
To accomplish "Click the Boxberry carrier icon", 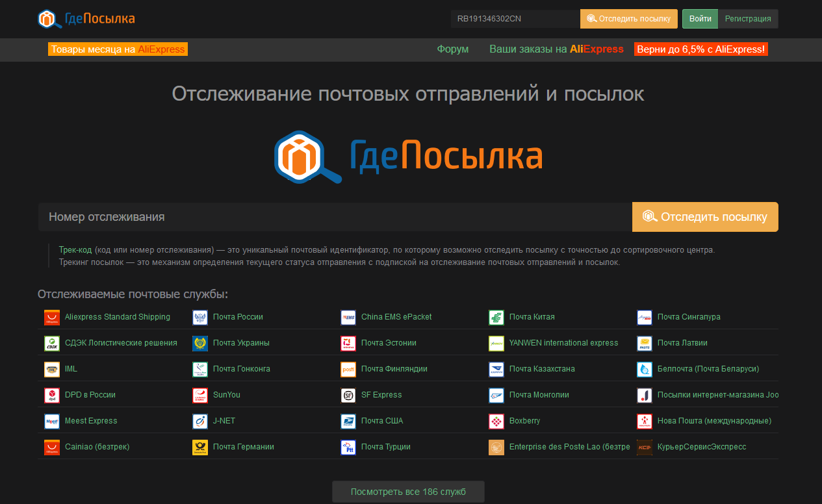I will [496, 422].
